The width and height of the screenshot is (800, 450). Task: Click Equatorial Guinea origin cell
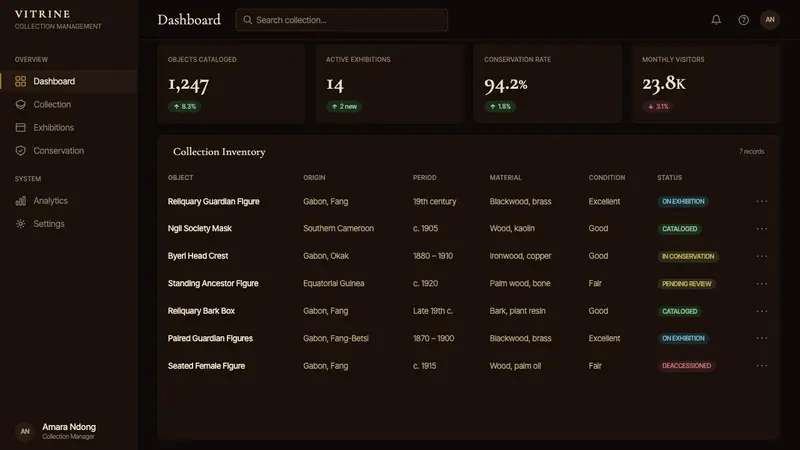pos(334,283)
